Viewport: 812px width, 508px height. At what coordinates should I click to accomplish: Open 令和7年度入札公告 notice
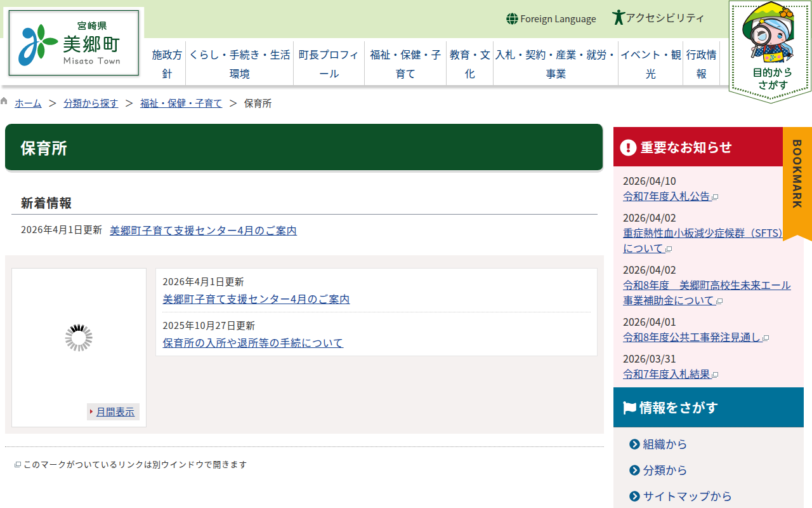666,196
